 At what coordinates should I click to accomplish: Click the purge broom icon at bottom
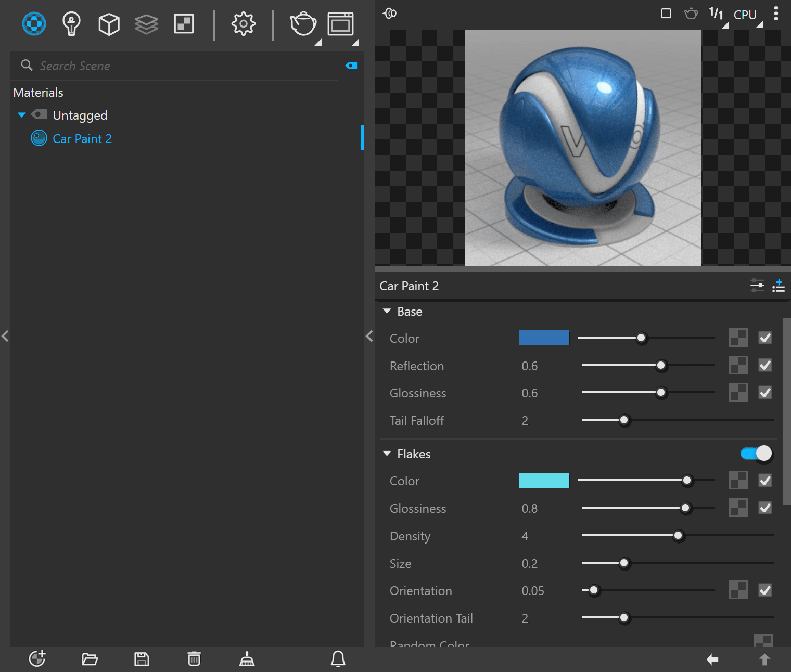pos(247,659)
